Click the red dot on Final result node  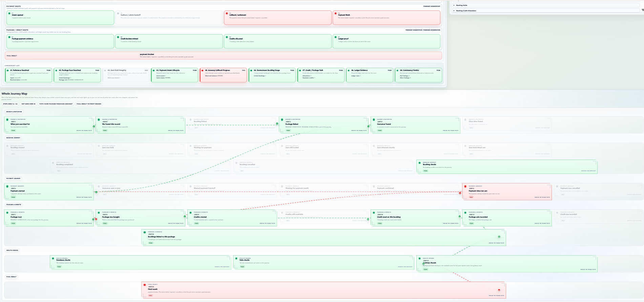pos(145,285)
